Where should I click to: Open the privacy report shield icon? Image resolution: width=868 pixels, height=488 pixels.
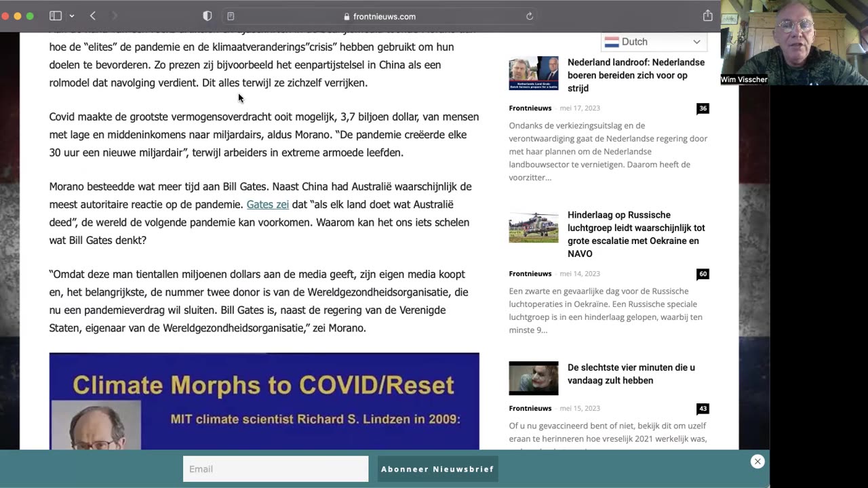tap(208, 16)
